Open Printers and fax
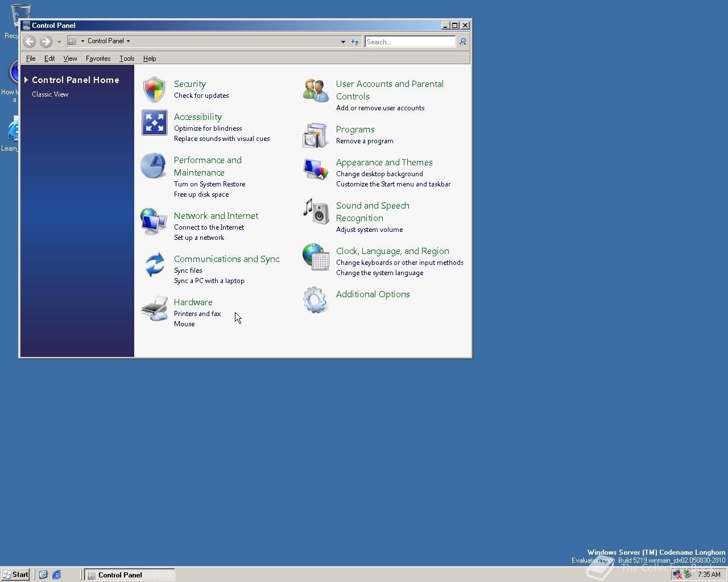The width and height of the screenshot is (728, 582). pyautogui.click(x=197, y=314)
